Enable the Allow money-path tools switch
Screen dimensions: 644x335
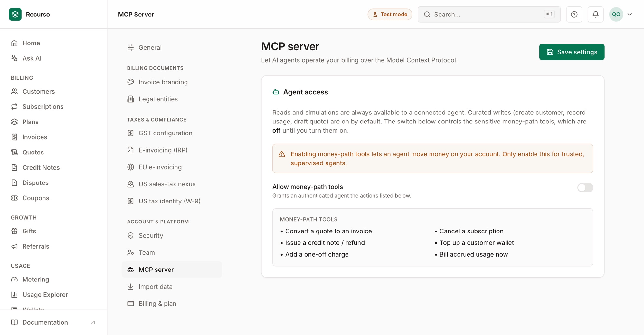[585, 188]
